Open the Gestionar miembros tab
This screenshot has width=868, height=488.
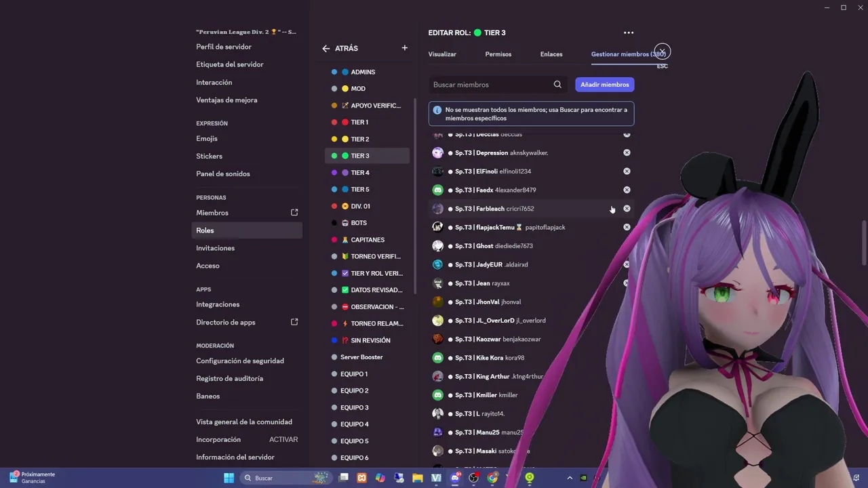click(629, 54)
